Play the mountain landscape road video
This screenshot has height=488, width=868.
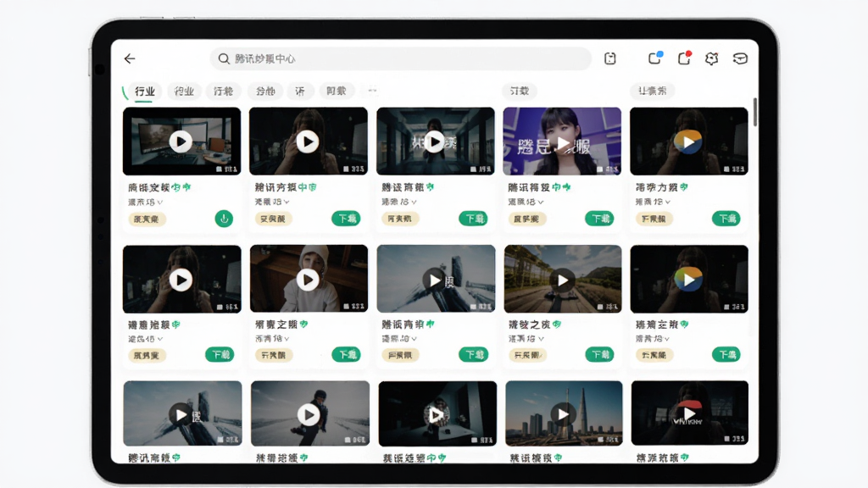pyautogui.click(x=563, y=280)
